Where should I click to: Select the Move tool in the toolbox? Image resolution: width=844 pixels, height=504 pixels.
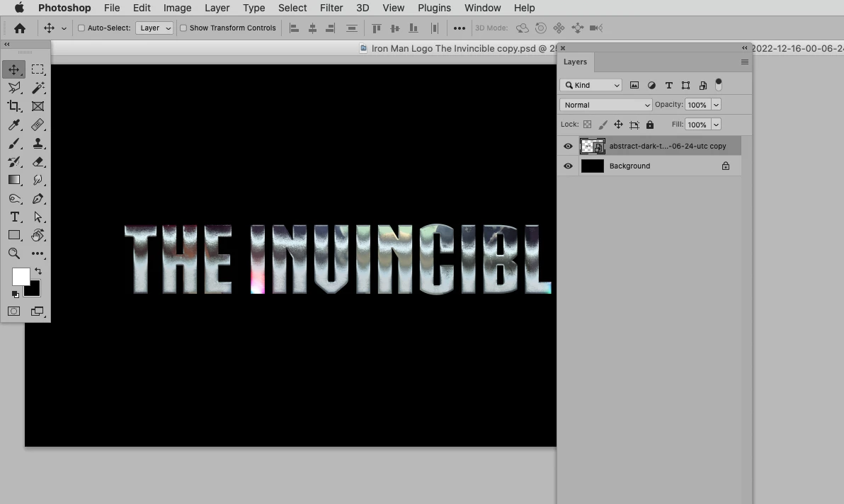coord(14,69)
